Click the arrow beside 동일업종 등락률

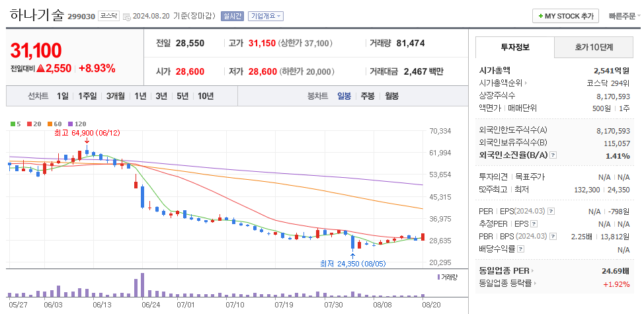[536, 284]
